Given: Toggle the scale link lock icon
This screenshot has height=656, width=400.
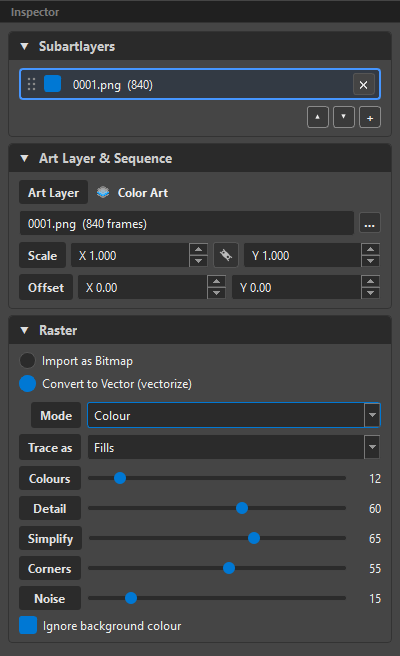Looking at the screenshot, I should coord(226,255).
